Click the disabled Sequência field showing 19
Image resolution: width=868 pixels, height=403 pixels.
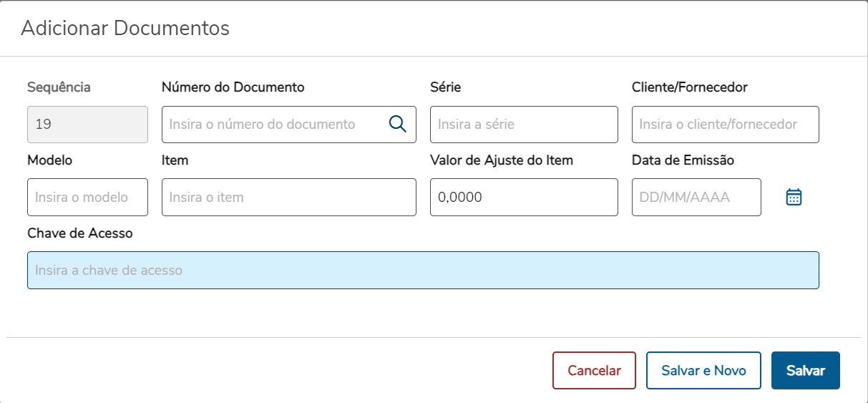coord(87,125)
